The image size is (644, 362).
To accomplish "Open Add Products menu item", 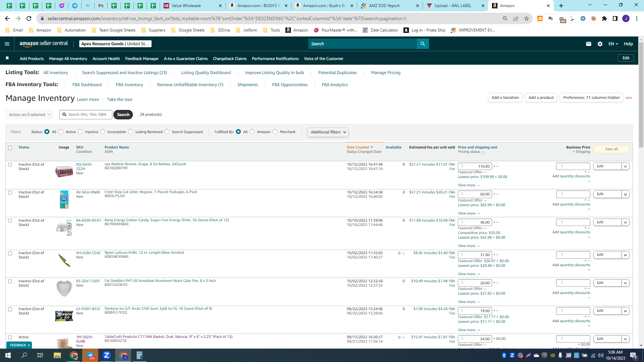I will (x=32, y=59).
